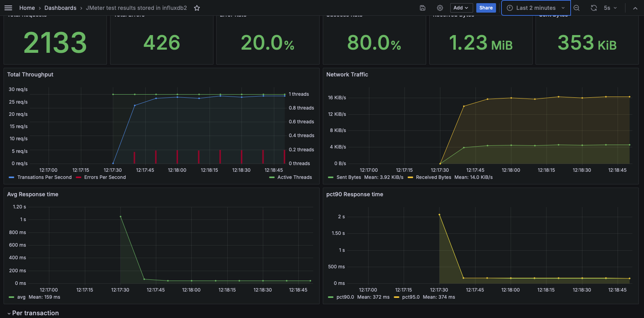Click blue Transations Per Second color swatch

(x=11, y=177)
